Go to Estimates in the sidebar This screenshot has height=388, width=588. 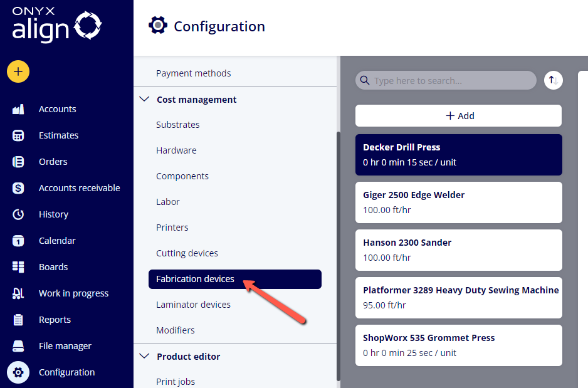58,135
